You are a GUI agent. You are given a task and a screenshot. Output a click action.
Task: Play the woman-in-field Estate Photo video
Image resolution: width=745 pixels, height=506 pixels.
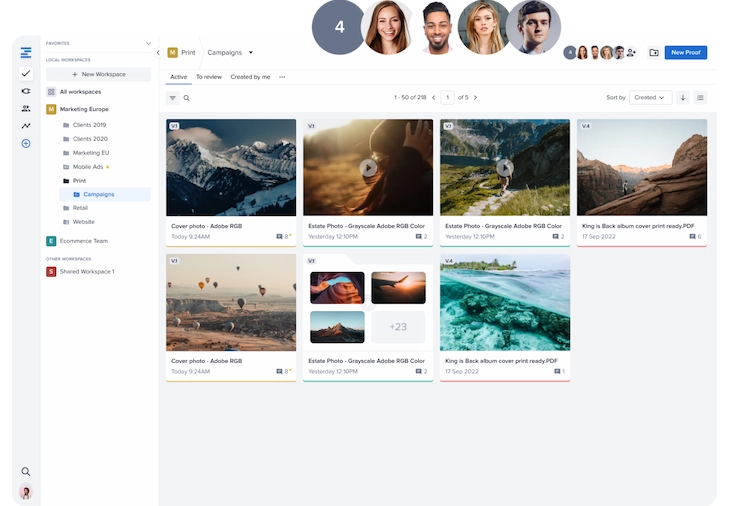point(368,168)
